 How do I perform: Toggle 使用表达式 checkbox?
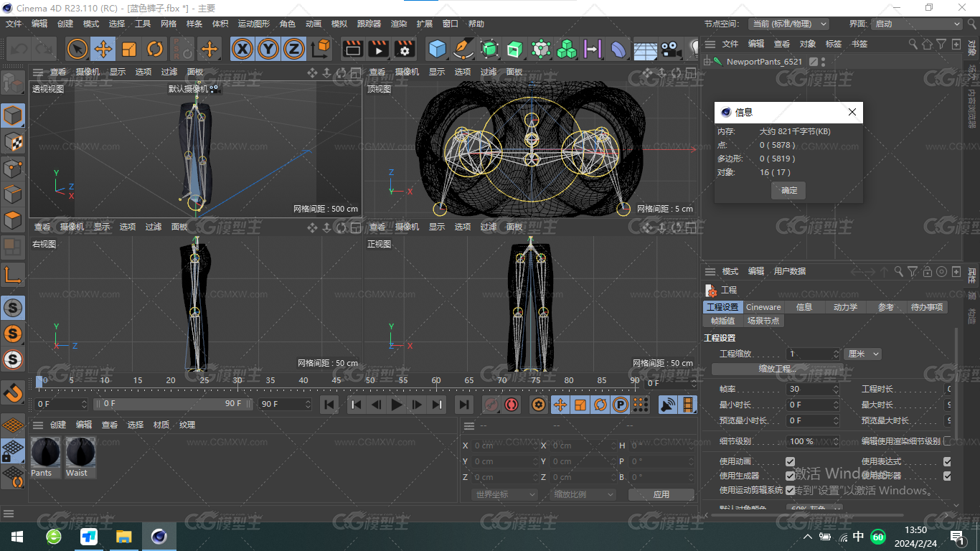coord(947,461)
